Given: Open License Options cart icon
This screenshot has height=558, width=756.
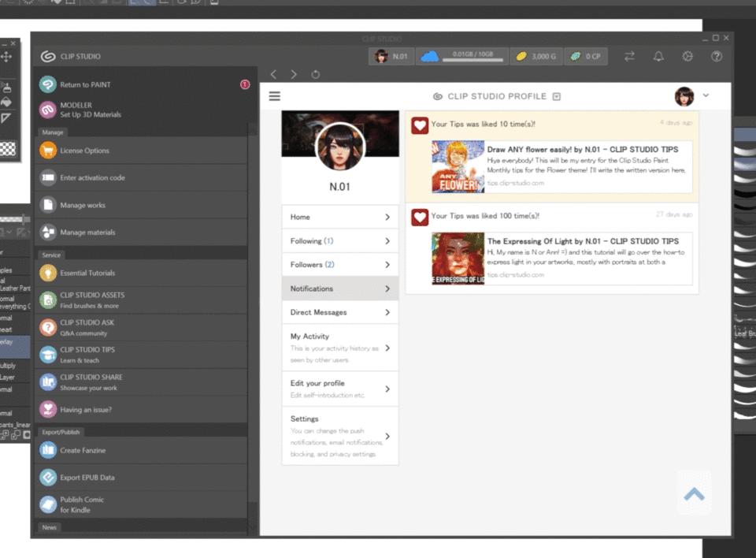Looking at the screenshot, I should point(48,151).
